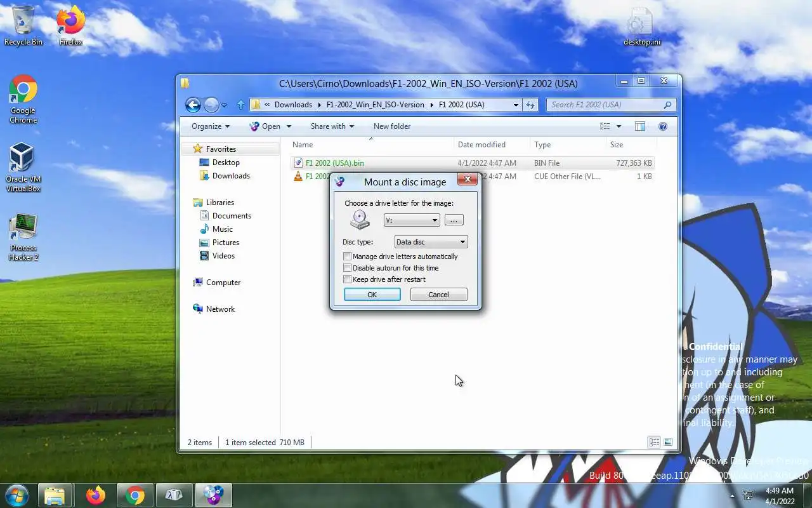Open the Disc type dropdown
This screenshot has width=812, height=508.
coord(431,242)
